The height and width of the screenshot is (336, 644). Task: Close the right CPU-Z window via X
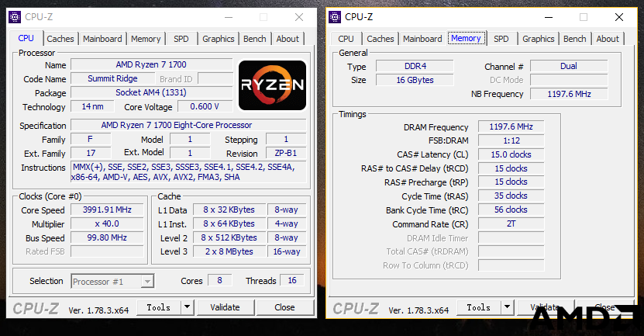[619, 17]
